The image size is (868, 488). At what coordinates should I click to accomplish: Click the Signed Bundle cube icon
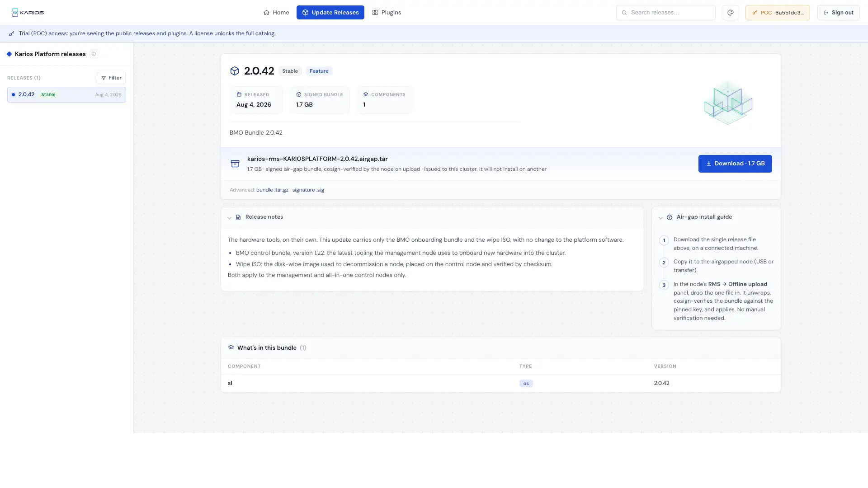pos(299,94)
